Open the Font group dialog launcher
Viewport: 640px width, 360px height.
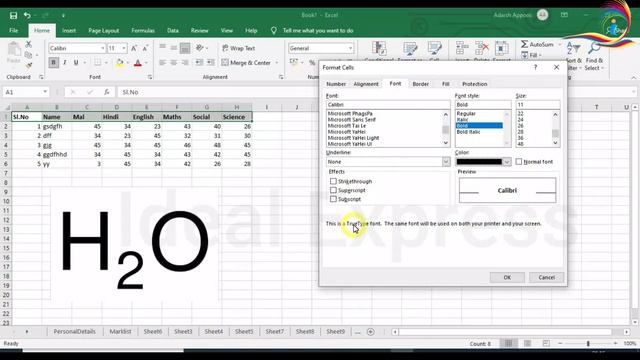pyautogui.click(x=150, y=77)
